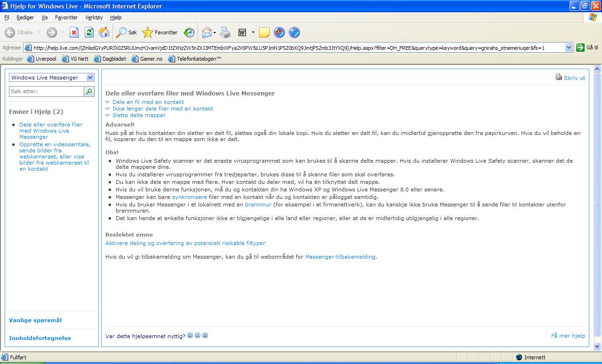Click the Word edit toolbar icon
The height and width of the screenshot is (364, 602).
[x=243, y=32]
